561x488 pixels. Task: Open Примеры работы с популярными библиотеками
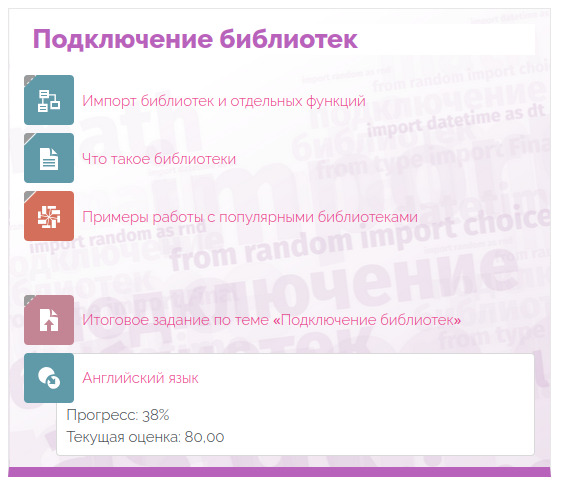[250, 217]
